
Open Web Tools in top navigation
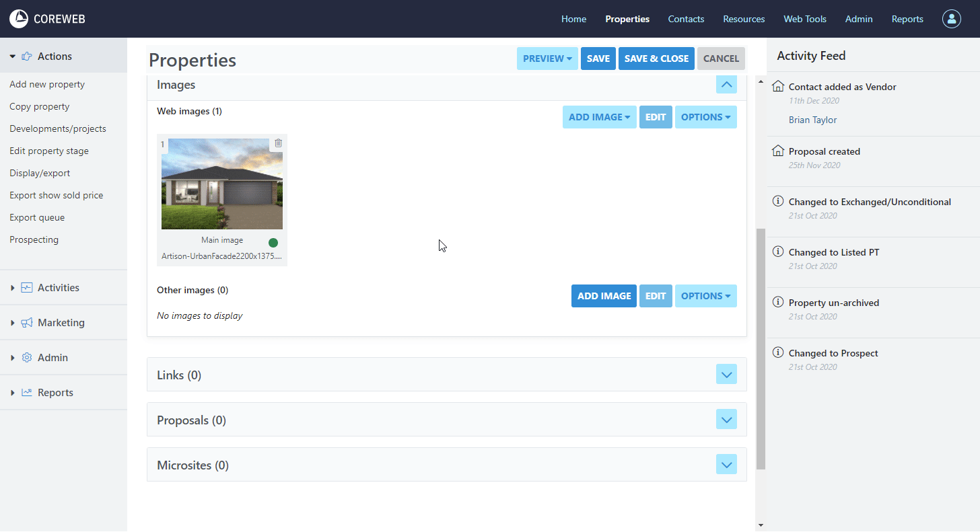click(x=804, y=19)
